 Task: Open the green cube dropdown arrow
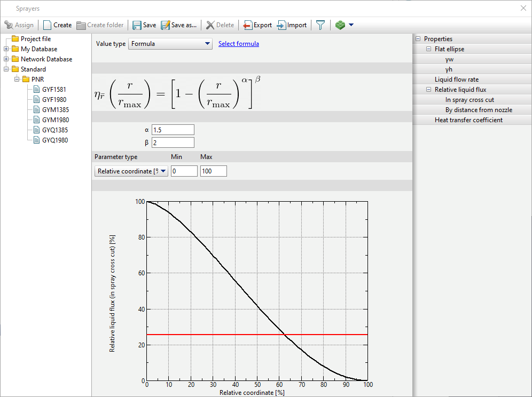[x=351, y=25]
